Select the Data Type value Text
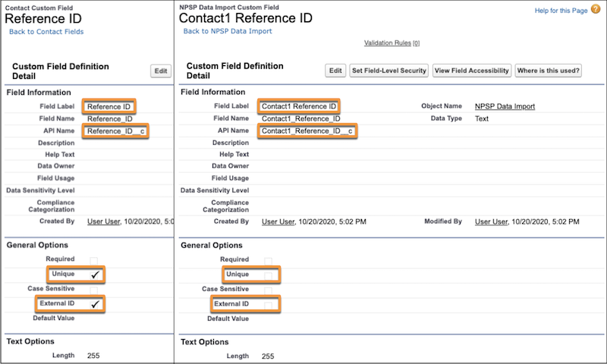607x364 pixels. [x=482, y=119]
